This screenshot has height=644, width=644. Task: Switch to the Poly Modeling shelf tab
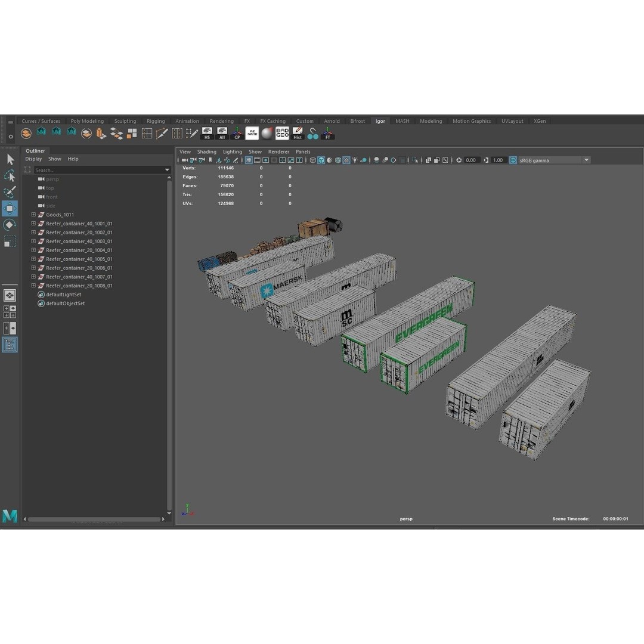point(87,120)
